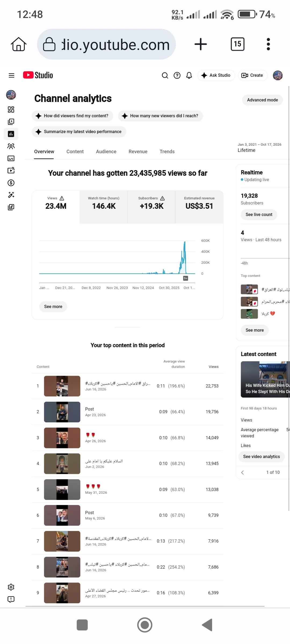
Task: Select the Views 23.4M metric card
Action: tap(56, 207)
